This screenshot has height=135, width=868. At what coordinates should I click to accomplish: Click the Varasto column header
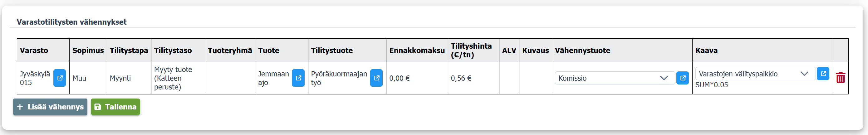[34, 51]
